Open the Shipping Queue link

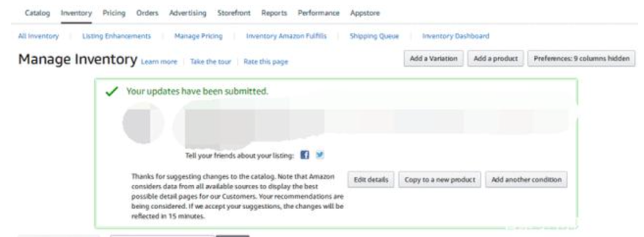tap(374, 36)
